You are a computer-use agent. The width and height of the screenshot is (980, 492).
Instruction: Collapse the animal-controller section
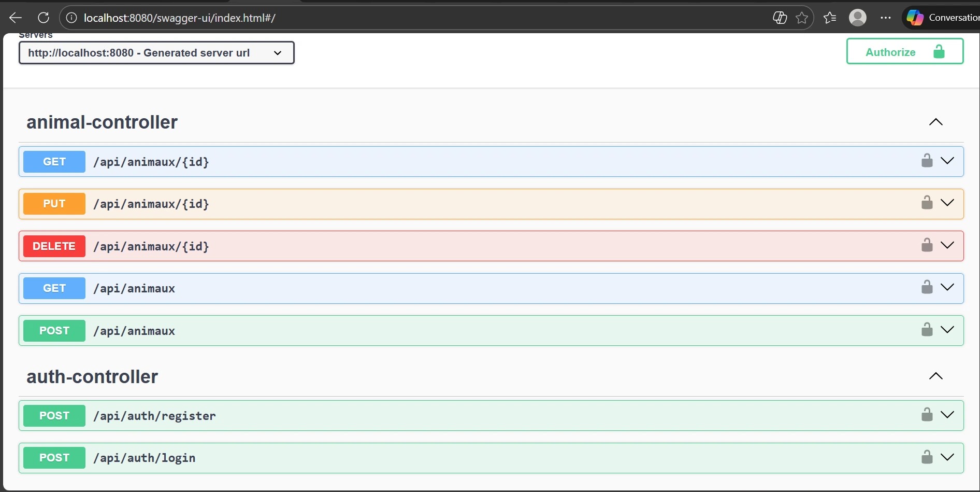point(936,122)
